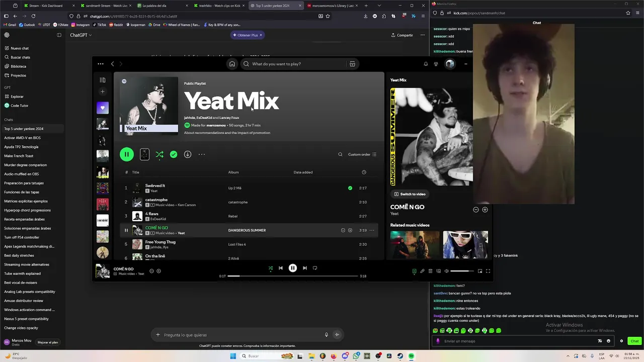
Task: Select the catastrophe track row
Action: (x=250, y=202)
